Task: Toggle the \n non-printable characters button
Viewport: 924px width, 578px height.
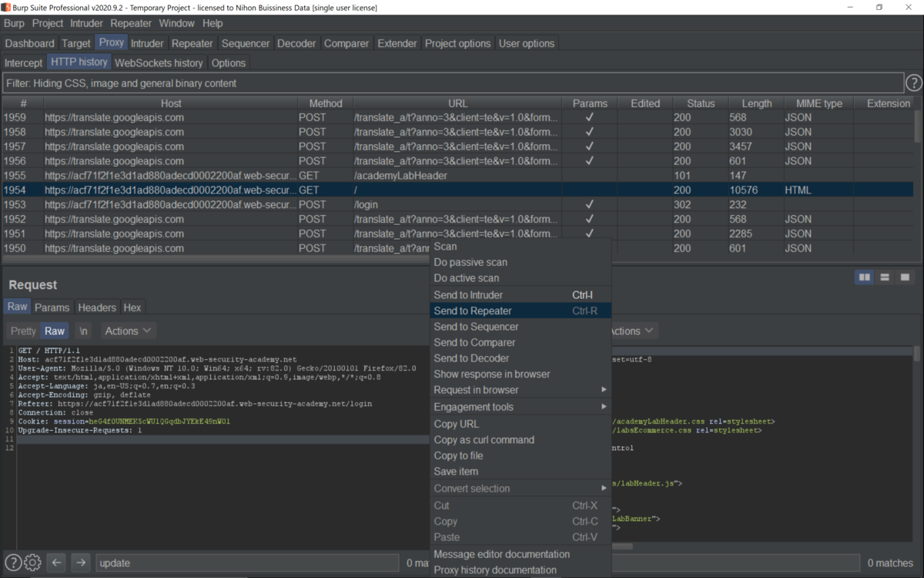Action: click(x=83, y=331)
